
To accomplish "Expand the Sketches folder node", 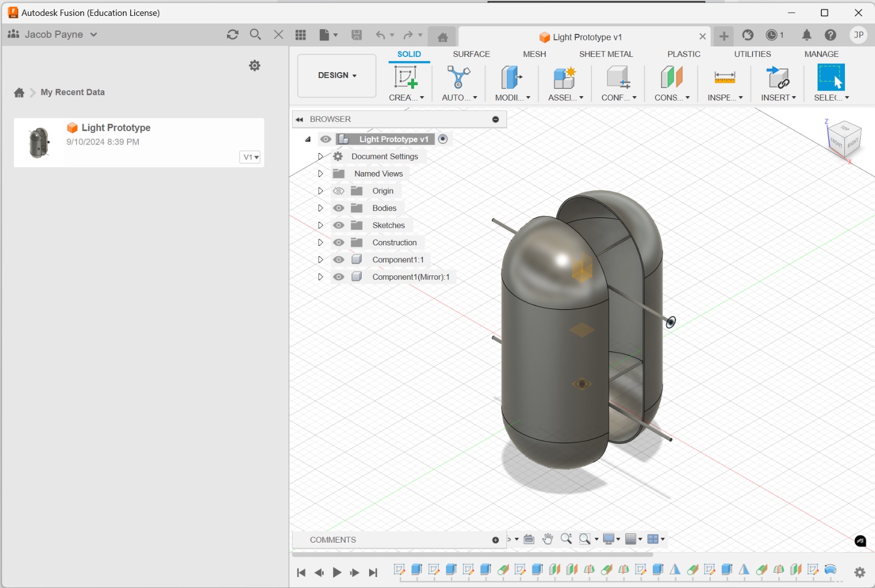I will [320, 225].
